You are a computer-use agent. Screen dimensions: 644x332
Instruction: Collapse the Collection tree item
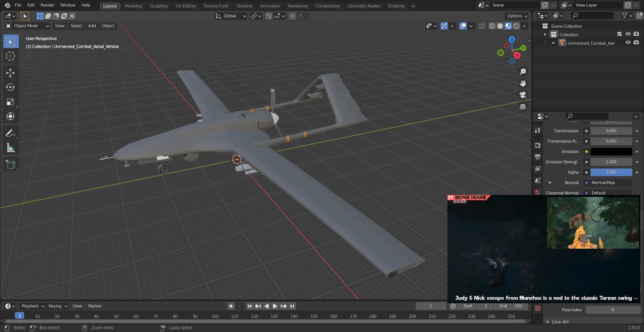coord(545,34)
